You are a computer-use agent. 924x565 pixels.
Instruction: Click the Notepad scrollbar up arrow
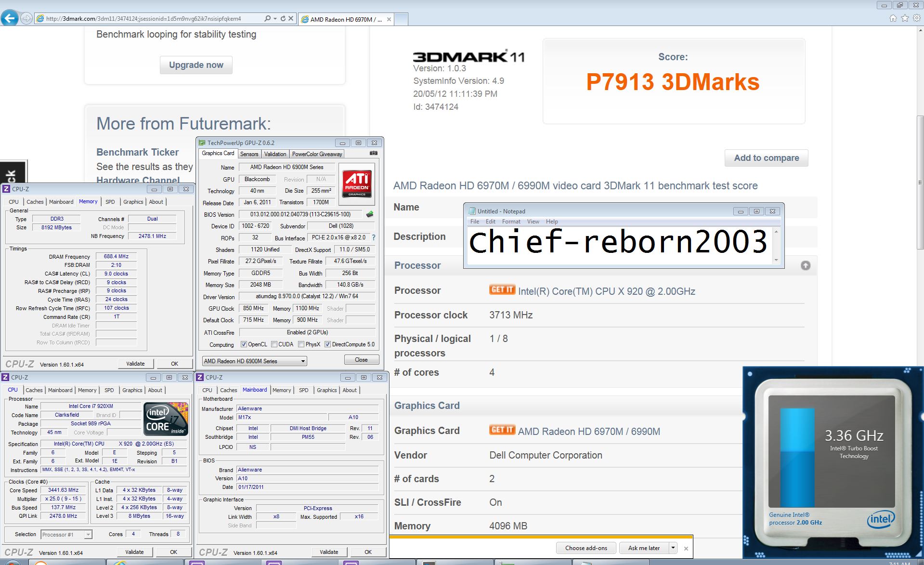tap(776, 232)
